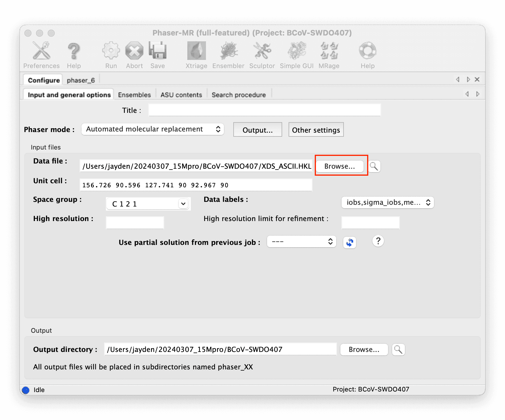Click the Unit cell field
The image size is (505, 420).
196,185
